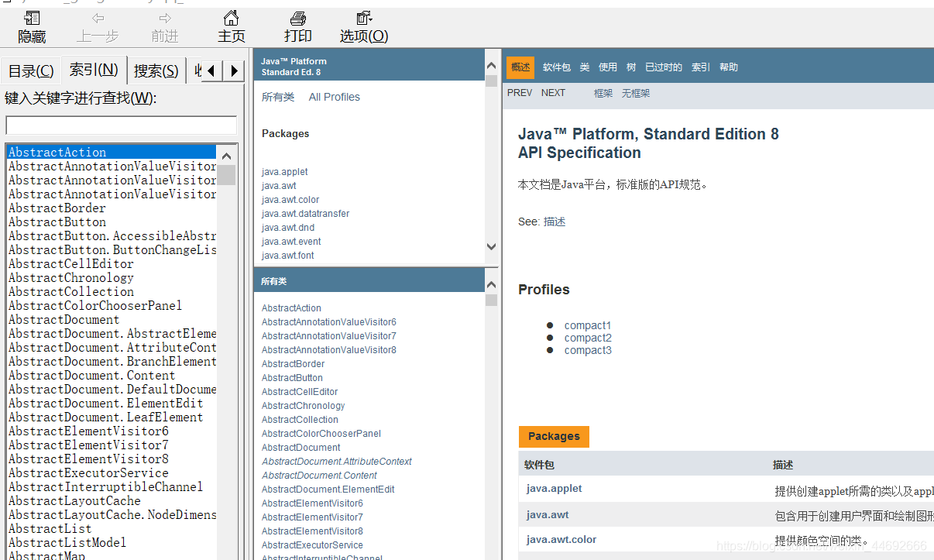Click the compact1 profile link

pos(588,325)
